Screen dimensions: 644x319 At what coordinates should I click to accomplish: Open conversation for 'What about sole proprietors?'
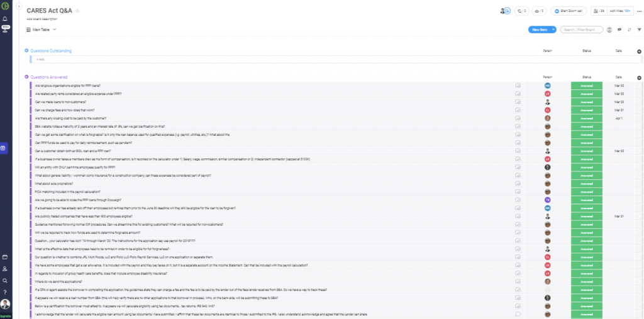pos(518,184)
